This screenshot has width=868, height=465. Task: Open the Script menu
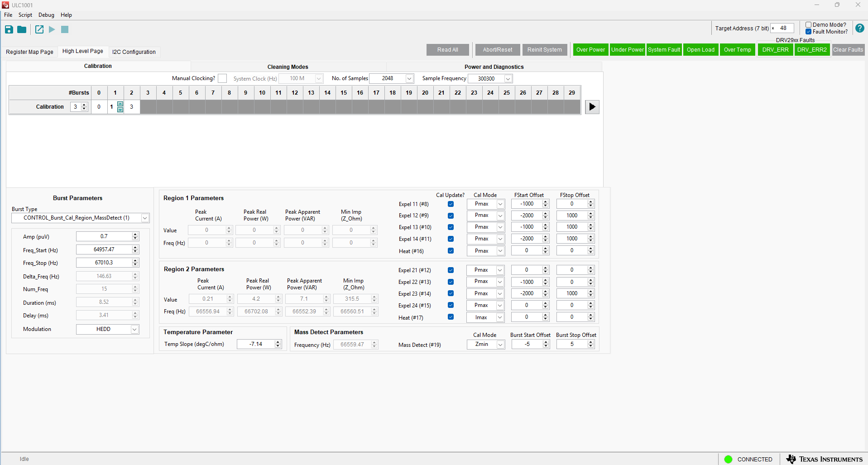pos(25,15)
